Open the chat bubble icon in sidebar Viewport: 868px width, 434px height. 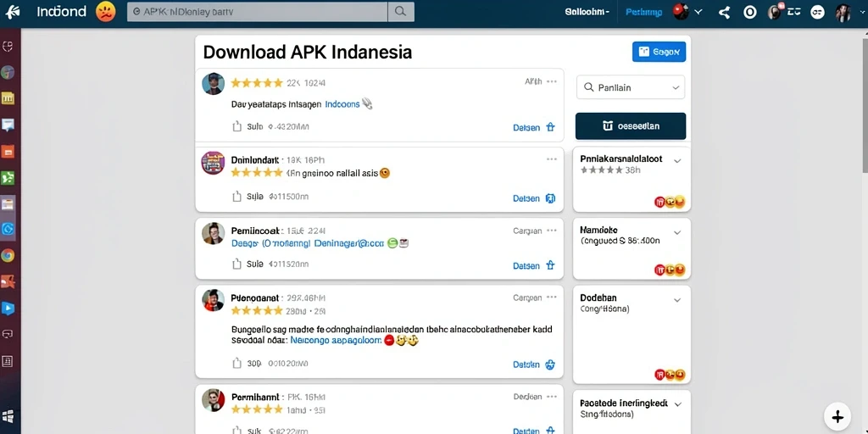point(8,125)
